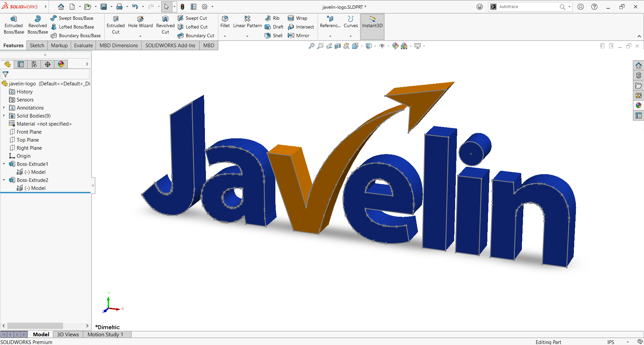Apply the Fillet tool
644x345 pixels.
point(225,22)
